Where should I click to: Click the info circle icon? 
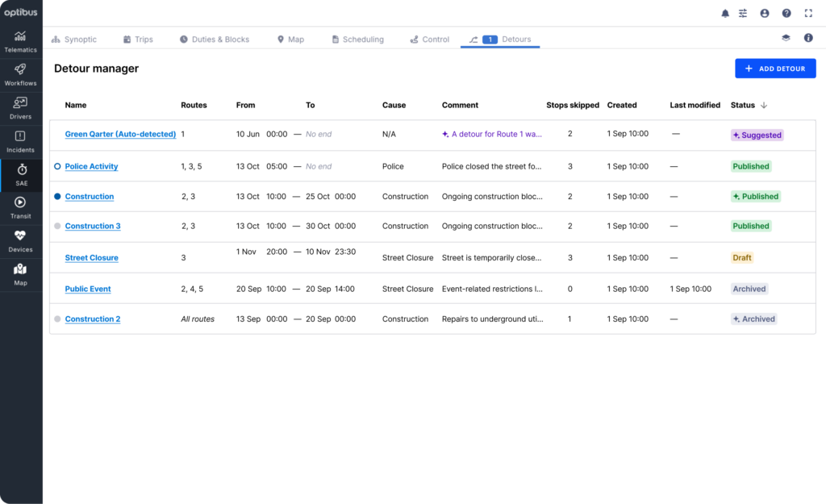(x=808, y=38)
